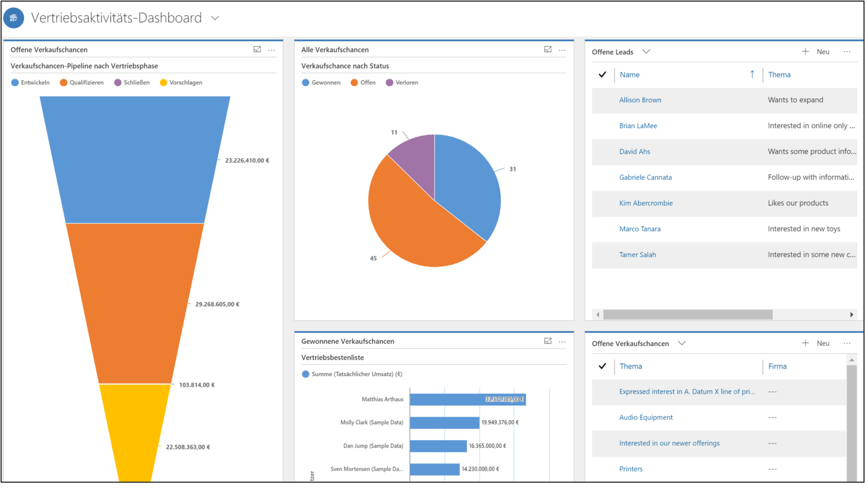Toggle the Offen legend swatch in pie chart

[x=354, y=83]
